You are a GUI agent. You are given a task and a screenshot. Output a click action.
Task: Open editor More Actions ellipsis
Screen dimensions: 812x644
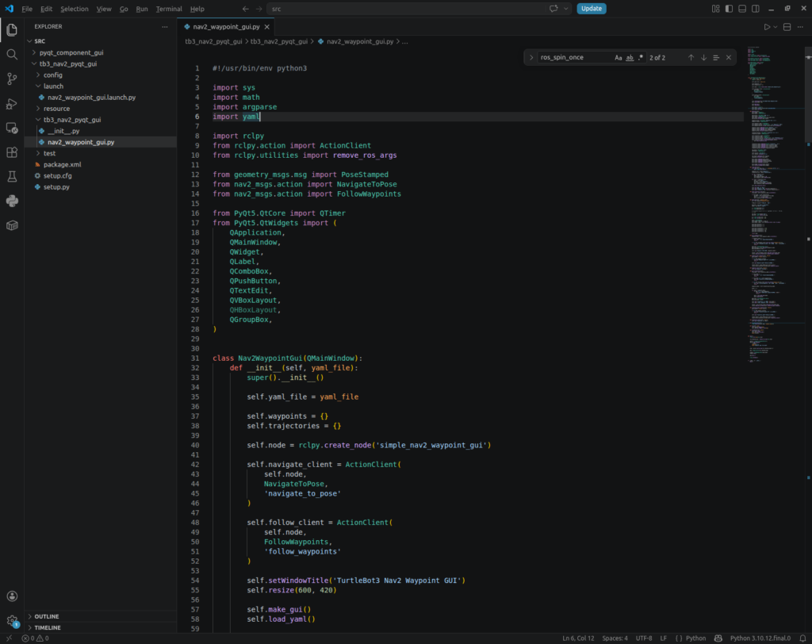801,27
